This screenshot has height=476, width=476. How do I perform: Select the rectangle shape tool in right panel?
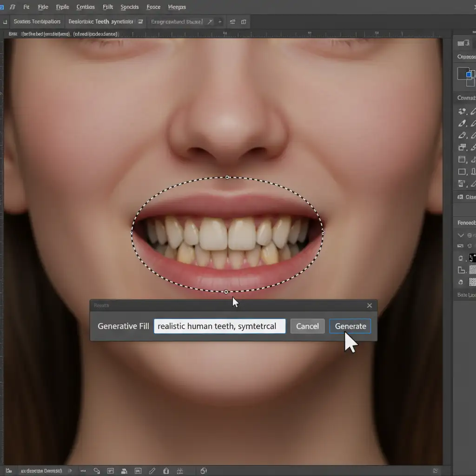pos(462,172)
